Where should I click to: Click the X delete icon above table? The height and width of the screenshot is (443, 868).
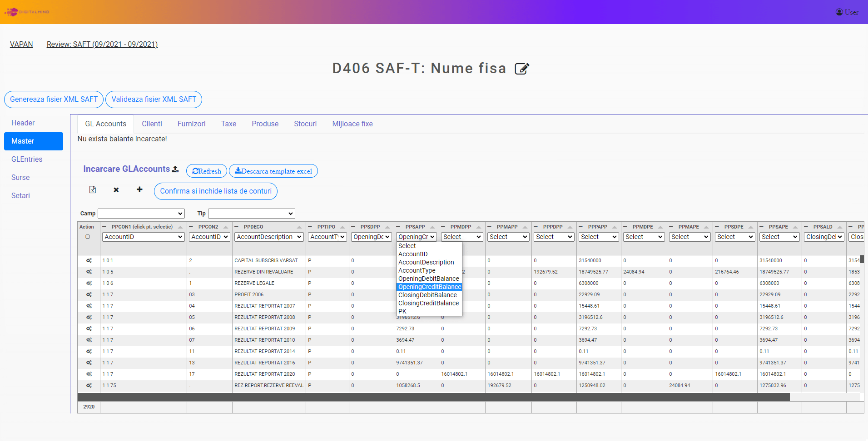[116, 190]
